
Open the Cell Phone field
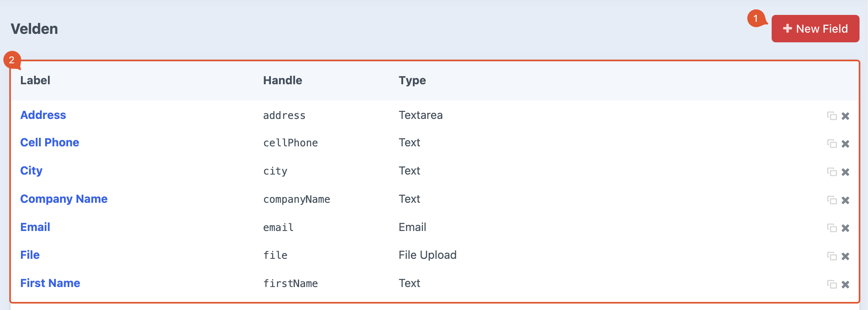pyautogui.click(x=50, y=143)
